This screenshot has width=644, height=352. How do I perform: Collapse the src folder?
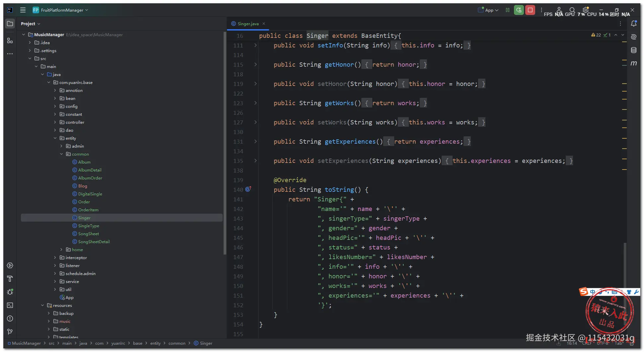tap(30, 58)
